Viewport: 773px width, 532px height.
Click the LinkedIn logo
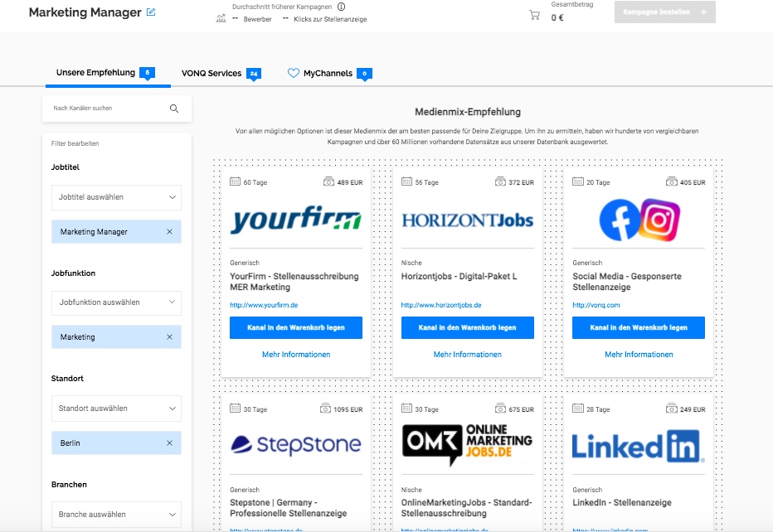(x=639, y=447)
